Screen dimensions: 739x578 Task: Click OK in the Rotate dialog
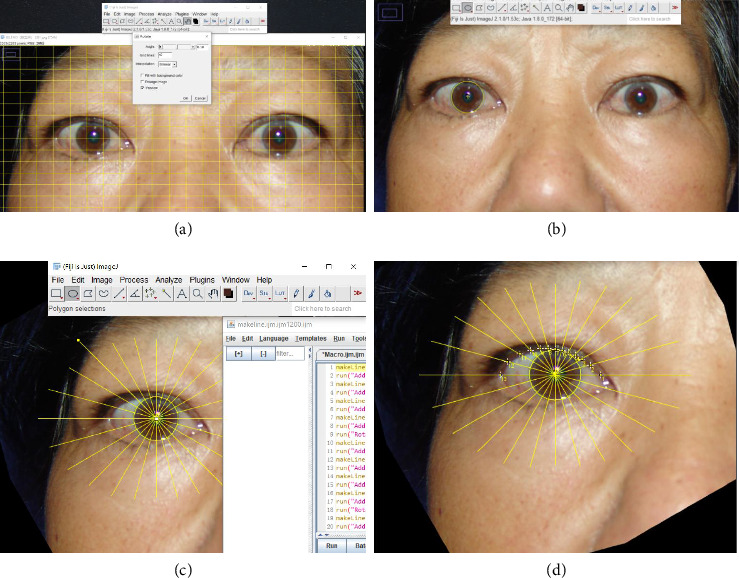(185, 98)
